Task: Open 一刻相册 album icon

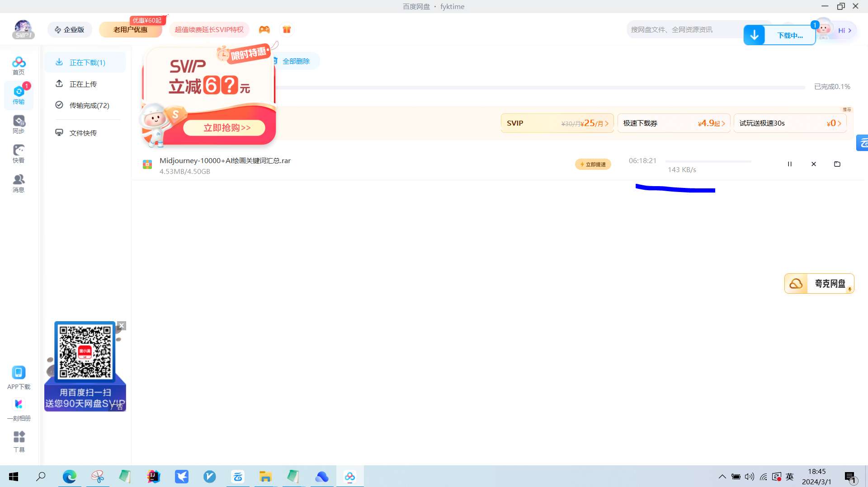Action: point(19,409)
